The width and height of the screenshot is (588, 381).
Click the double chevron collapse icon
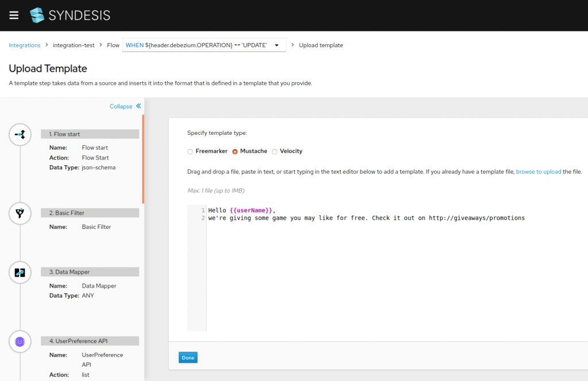pyautogui.click(x=138, y=106)
